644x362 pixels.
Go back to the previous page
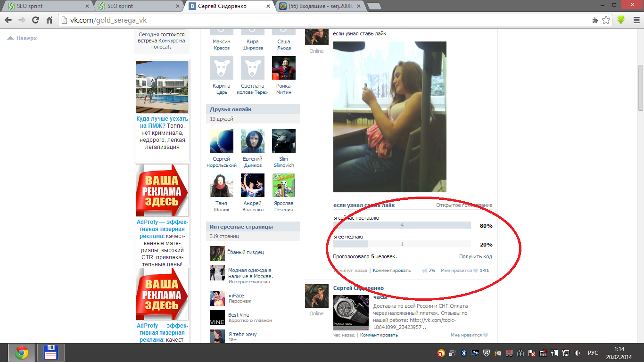pyautogui.click(x=8, y=20)
